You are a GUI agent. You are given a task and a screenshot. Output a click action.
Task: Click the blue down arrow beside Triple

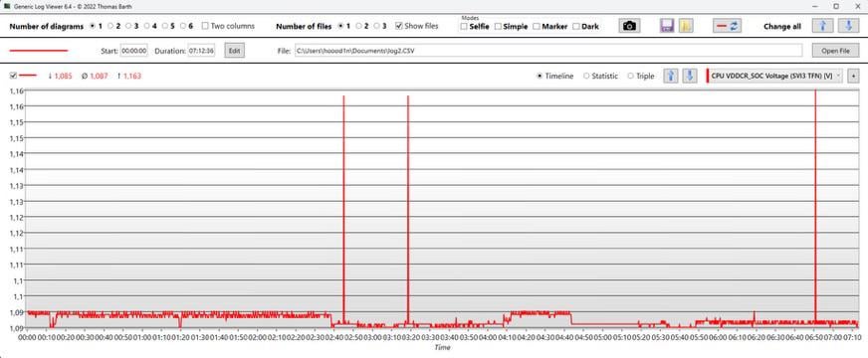[x=689, y=76]
